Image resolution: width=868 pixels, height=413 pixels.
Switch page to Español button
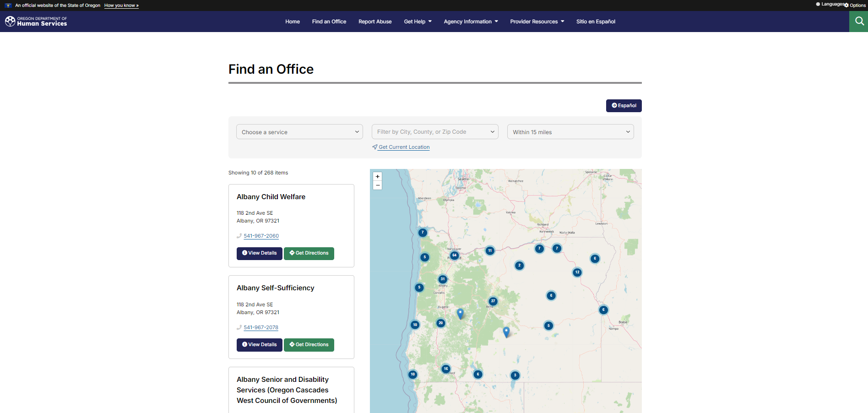click(624, 106)
